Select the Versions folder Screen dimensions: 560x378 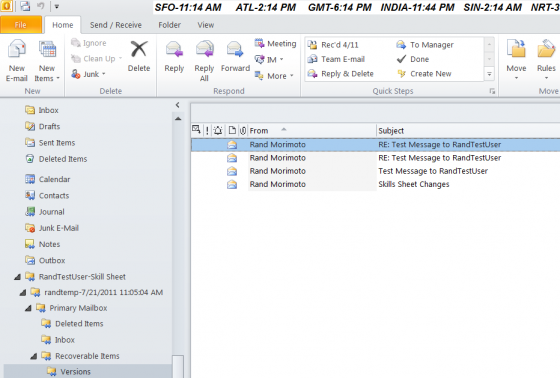pos(69,372)
